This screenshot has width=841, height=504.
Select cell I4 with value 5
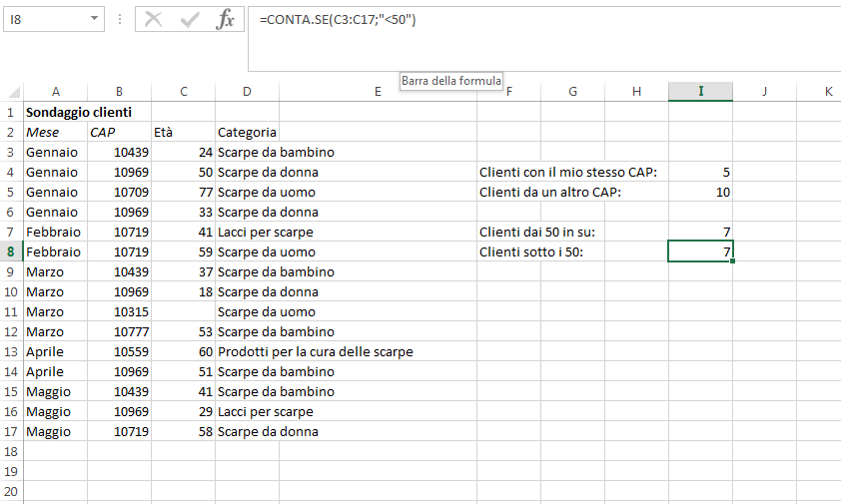coord(700,172)
